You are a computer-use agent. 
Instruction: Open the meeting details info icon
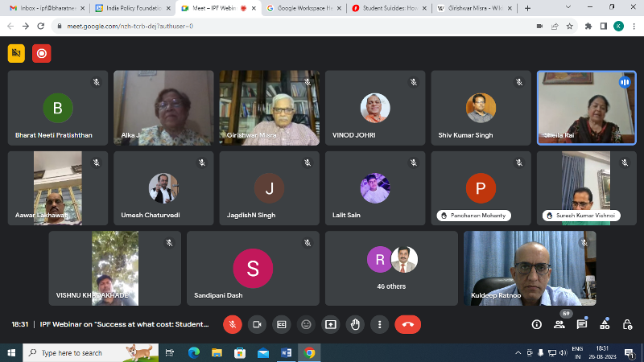tap(537, 324)
